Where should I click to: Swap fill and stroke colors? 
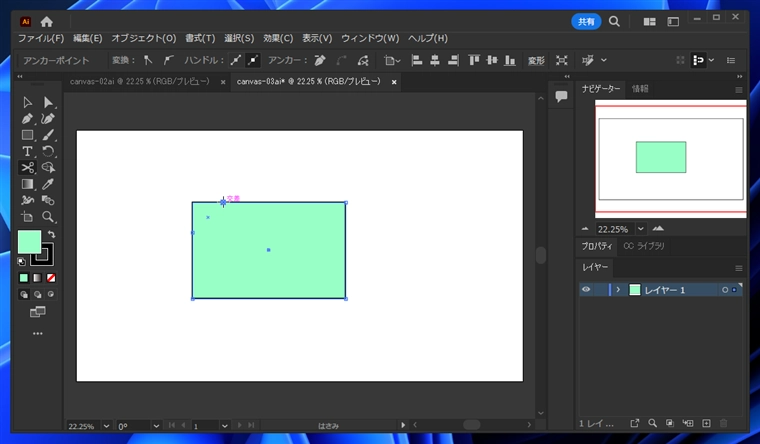pos(51,234)
